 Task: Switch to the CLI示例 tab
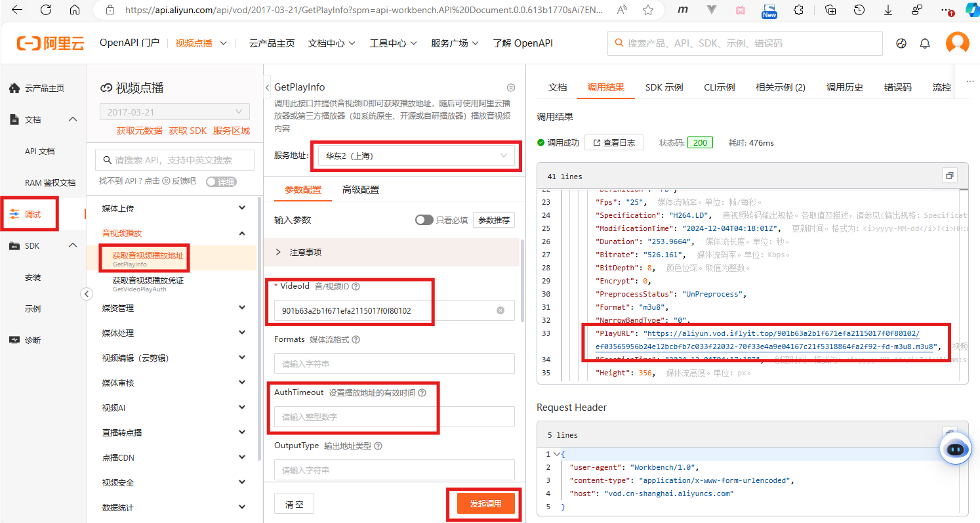coord(719,87)
